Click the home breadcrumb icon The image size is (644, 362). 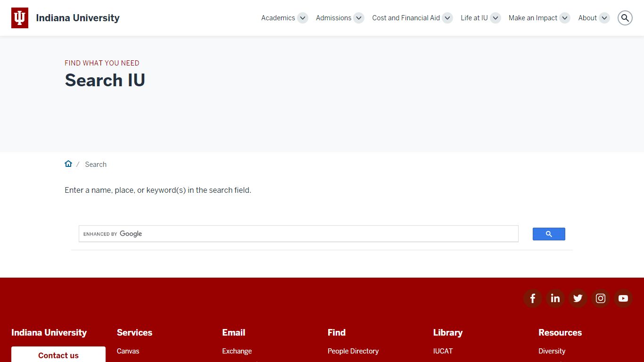coord(68,164)
